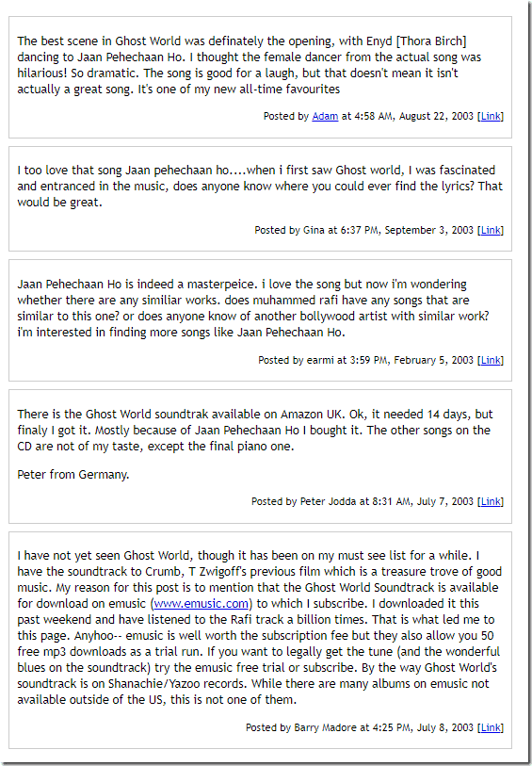The image size is (532, 766).
Task: Open the Link permalink on Barry Madore's comment
Action: tap(491, 727)
